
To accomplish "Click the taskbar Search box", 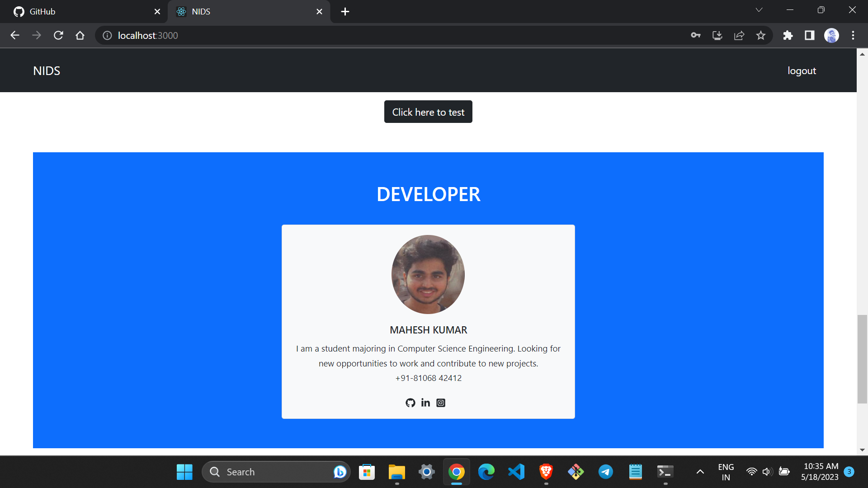I will click(276, 472).
